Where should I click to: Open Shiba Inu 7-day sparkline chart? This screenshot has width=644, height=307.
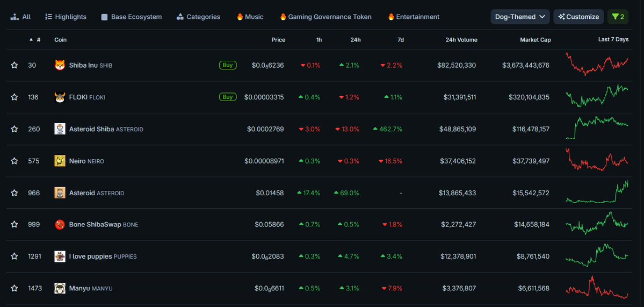[x=597, y=63]
